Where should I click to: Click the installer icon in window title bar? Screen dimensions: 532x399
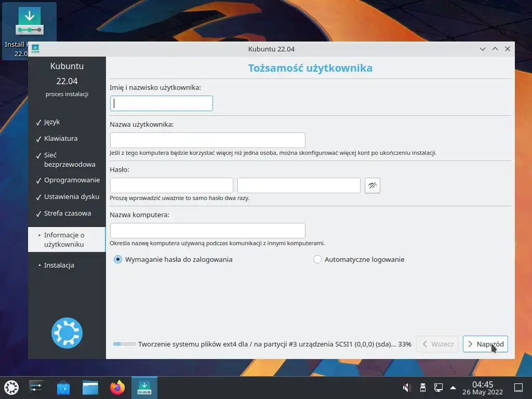[35, 49]
